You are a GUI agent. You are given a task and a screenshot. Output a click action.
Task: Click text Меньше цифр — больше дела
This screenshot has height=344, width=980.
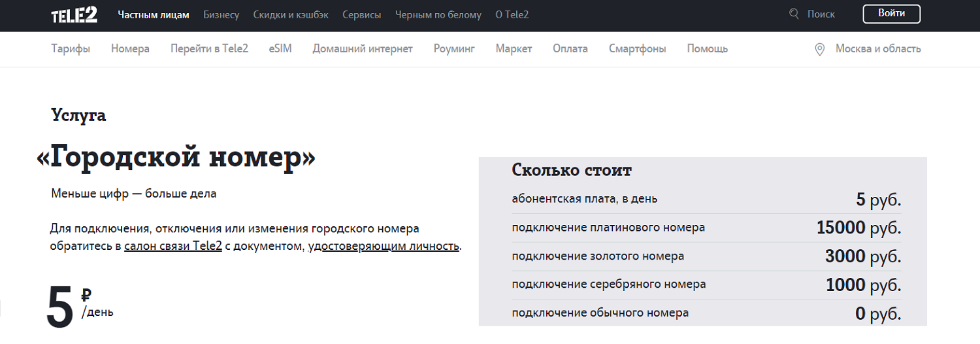(x=133, y=194)
